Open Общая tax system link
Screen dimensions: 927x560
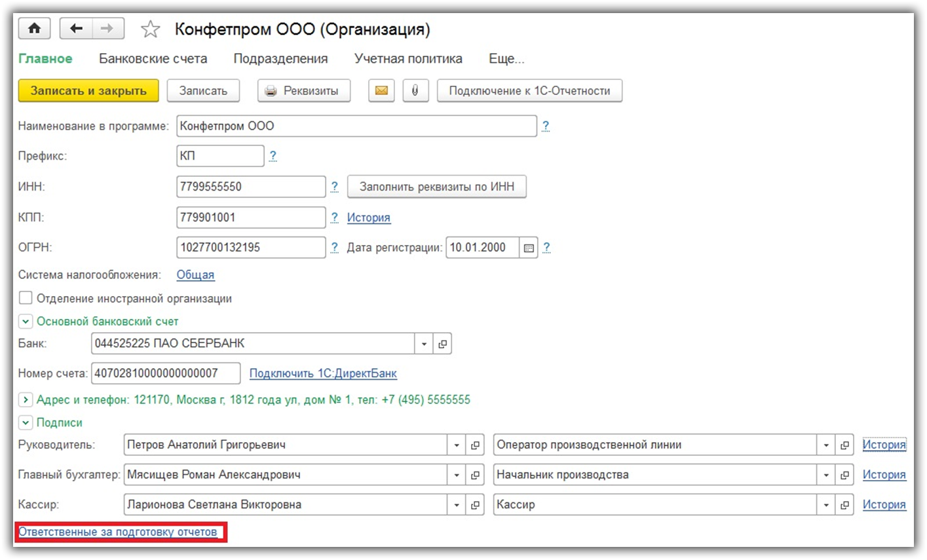(x=195, y=275)
